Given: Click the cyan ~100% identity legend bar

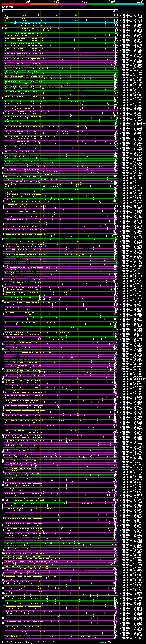Looking at the screenshot, I should tap(130, 4).
